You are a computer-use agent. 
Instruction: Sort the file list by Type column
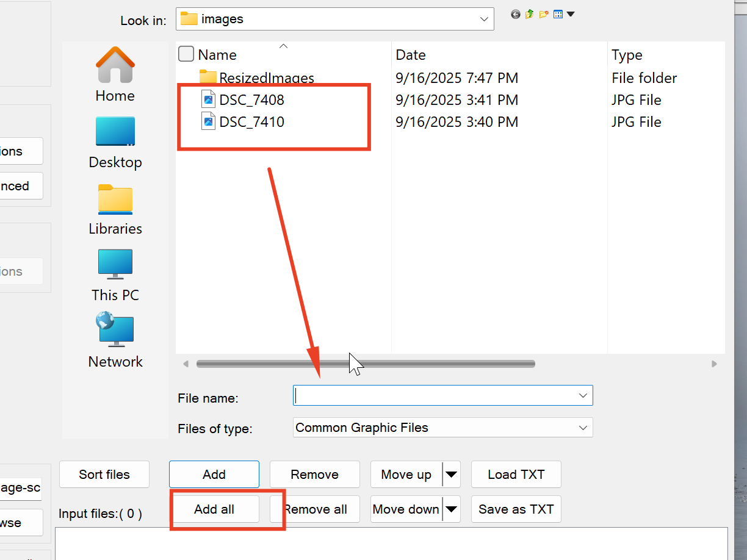627,55
